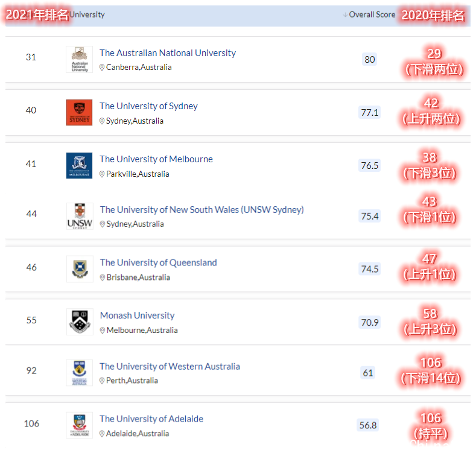This screenshot has height=453, width=476.
Task: Sort by Overall Score column header
Action: [x=372, y=14]
